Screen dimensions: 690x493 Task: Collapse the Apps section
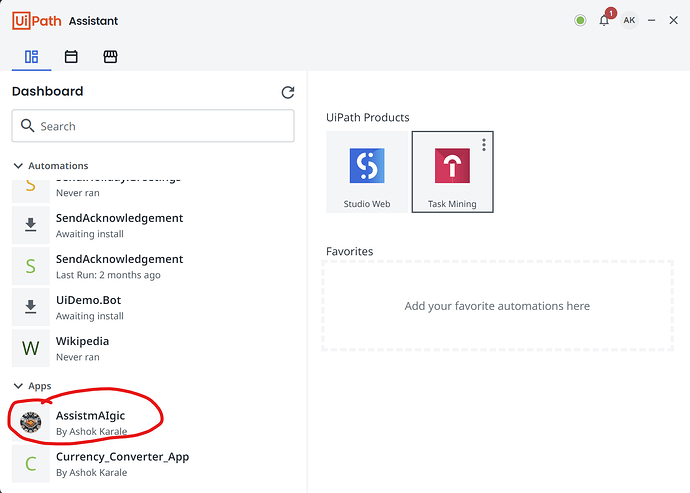[x=18, y=386]
